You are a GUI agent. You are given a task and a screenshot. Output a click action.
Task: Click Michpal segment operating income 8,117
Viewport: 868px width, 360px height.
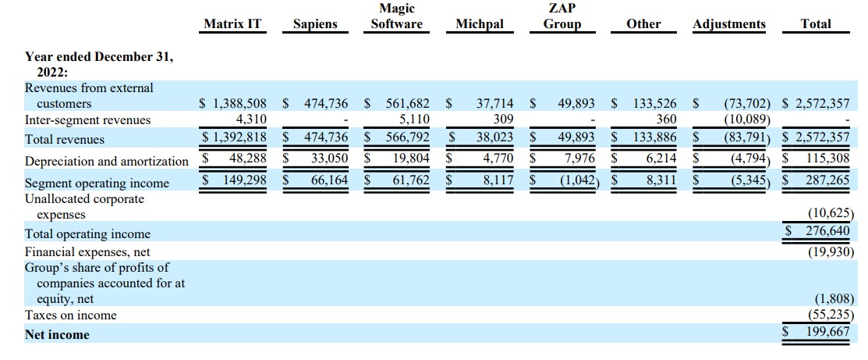499,180
